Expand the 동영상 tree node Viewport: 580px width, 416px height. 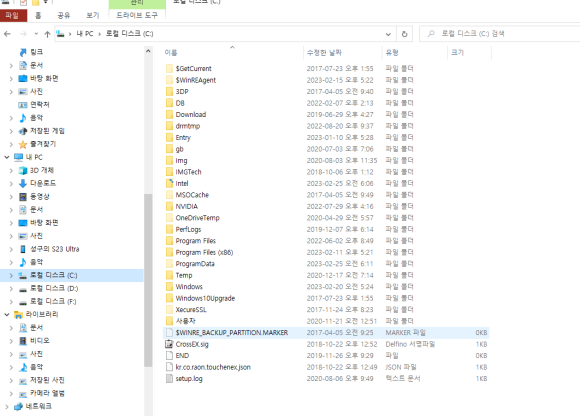(x=11, y=197)
